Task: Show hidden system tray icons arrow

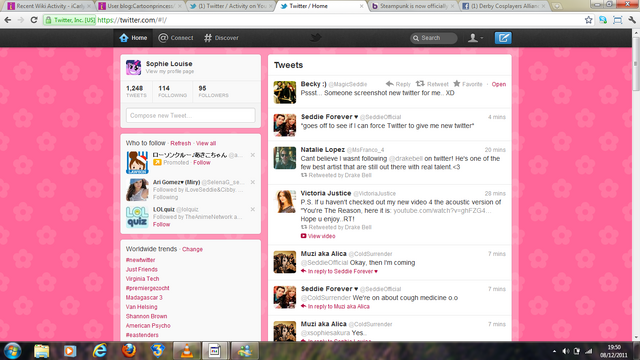Action: tap(554, 351)
